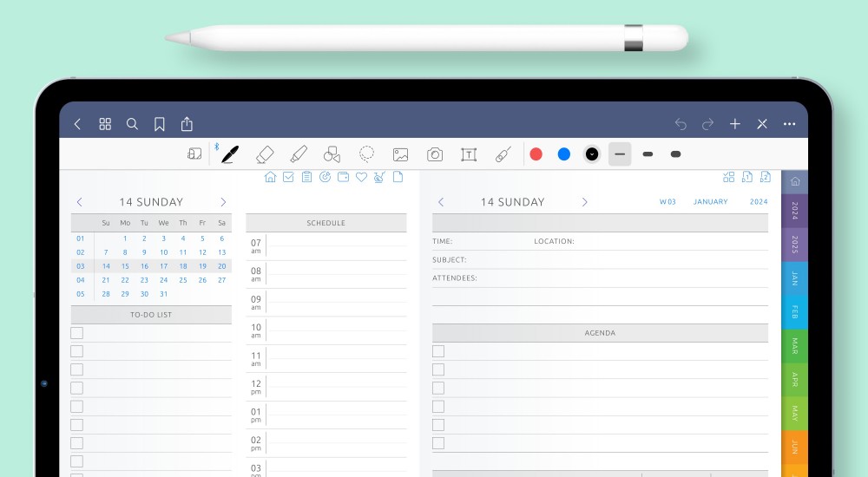
Task: Select the Shapes tool
Action: 332,154
